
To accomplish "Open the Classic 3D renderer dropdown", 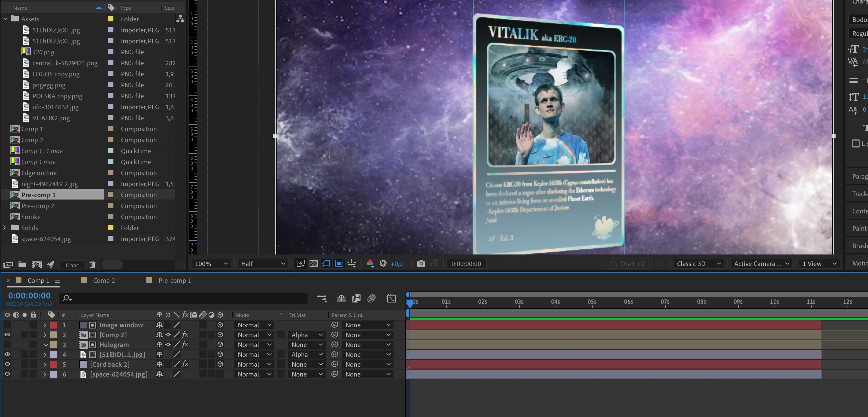I will point(698,264).
